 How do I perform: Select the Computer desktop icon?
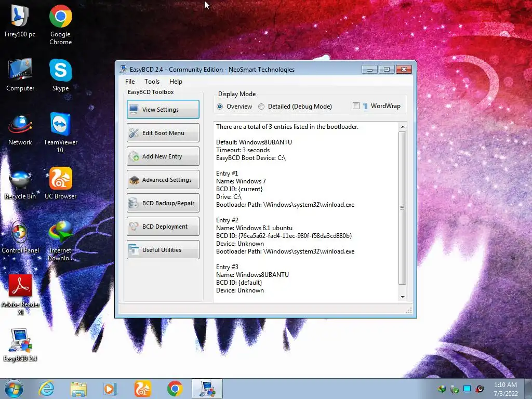pos(20,75)
